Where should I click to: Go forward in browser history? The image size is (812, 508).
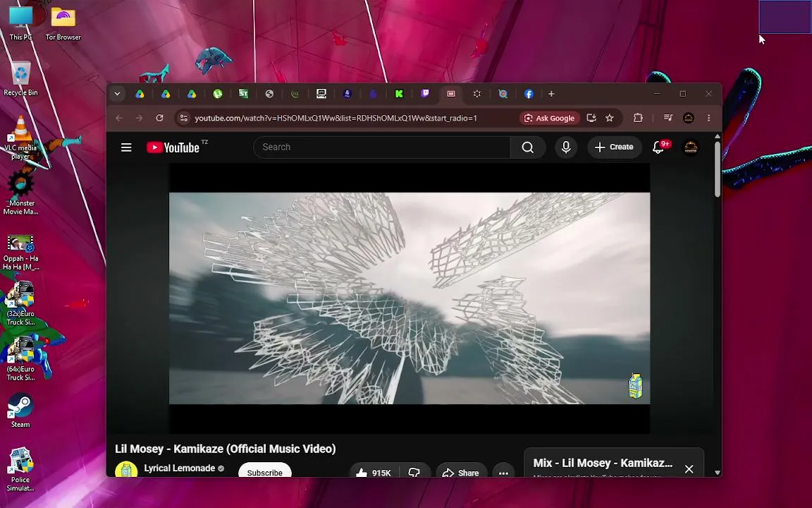pyautogui.click(x=139, y=119)
